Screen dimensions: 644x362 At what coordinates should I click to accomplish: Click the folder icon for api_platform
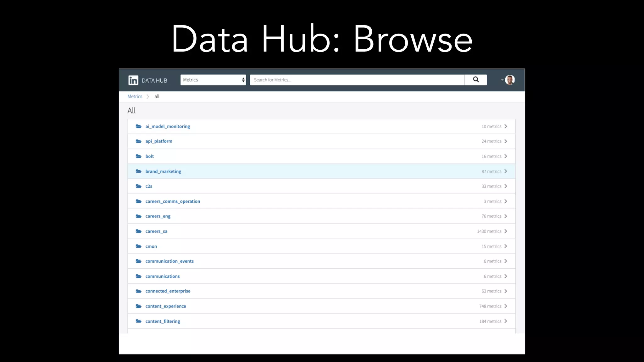pyautogui.click(x=138, y=141)
